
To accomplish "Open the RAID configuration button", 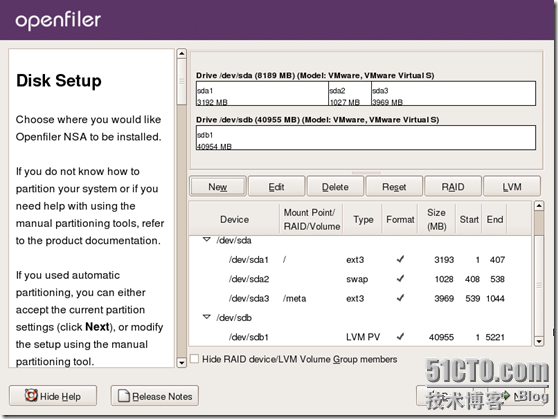I will click(453, 187).
